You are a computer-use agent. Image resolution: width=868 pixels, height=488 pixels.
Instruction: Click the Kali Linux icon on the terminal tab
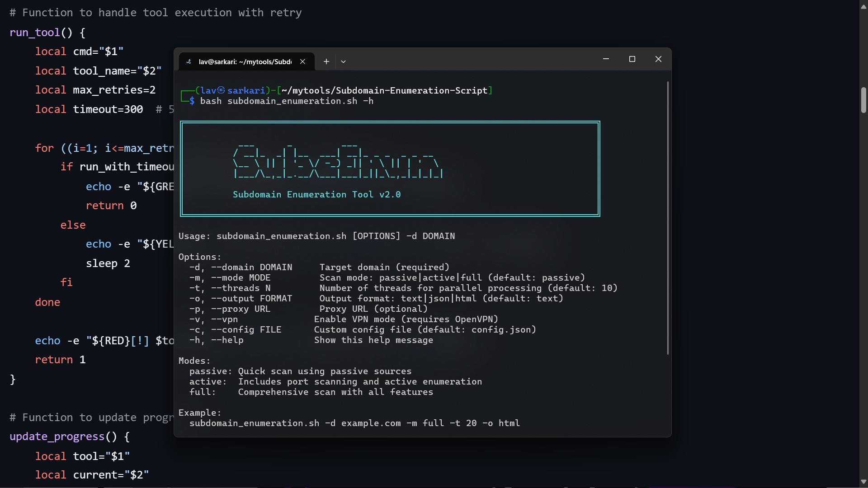coord(189,61)
